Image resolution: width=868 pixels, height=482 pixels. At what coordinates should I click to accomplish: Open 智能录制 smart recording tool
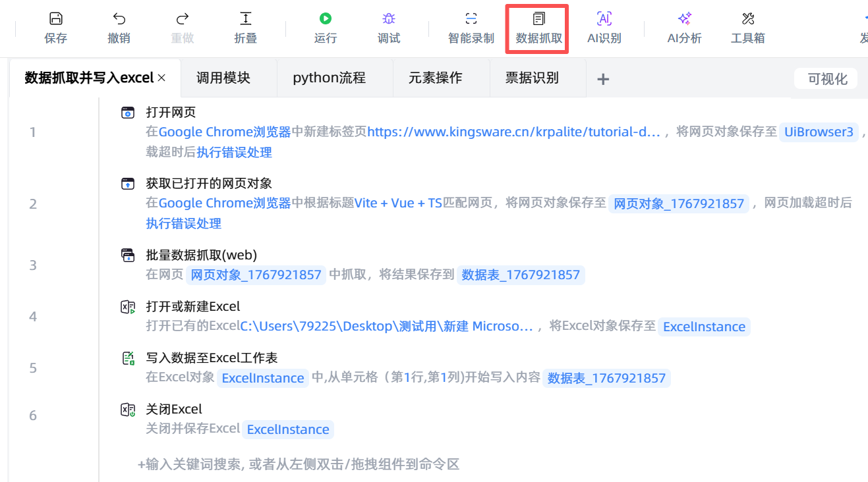471,28
